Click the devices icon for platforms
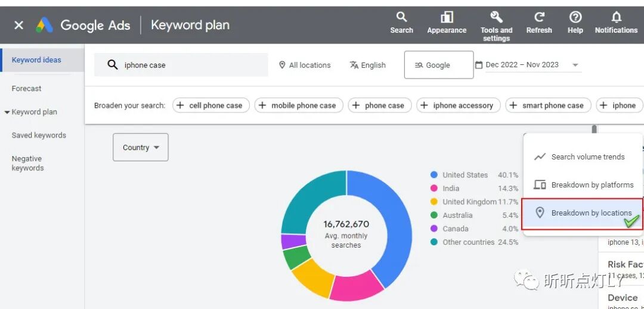 (540, 185)
